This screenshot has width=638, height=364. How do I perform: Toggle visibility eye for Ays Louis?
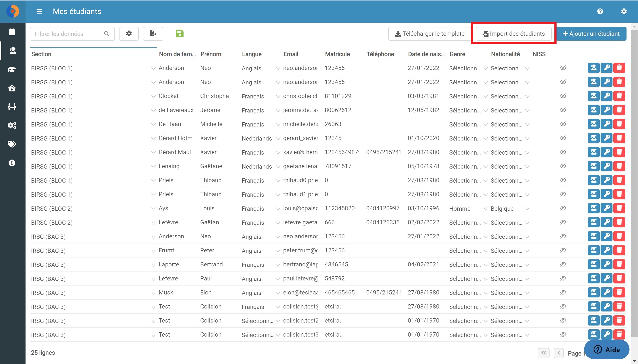tap(563, 208)
